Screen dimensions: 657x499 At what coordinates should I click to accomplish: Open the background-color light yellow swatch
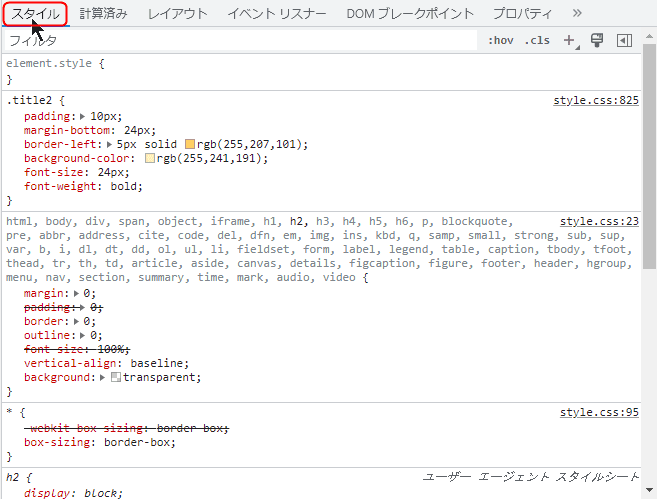coord(150,158)
